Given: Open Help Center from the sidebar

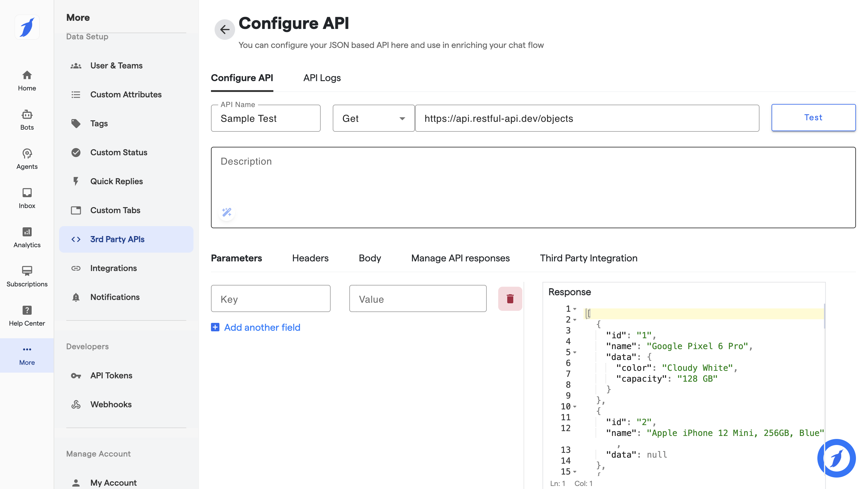Looking at the screenshot, I should [27, 315].
